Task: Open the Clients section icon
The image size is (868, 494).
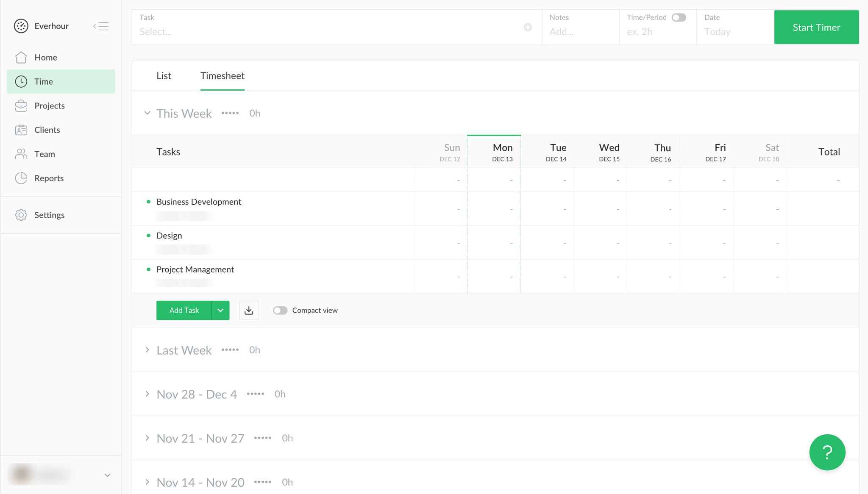Action: [21, 130]
